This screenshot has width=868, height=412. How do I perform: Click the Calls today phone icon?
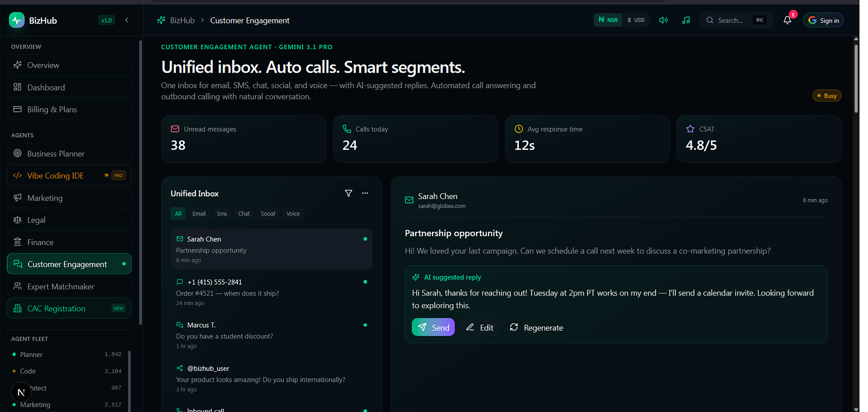pos(347,129)
